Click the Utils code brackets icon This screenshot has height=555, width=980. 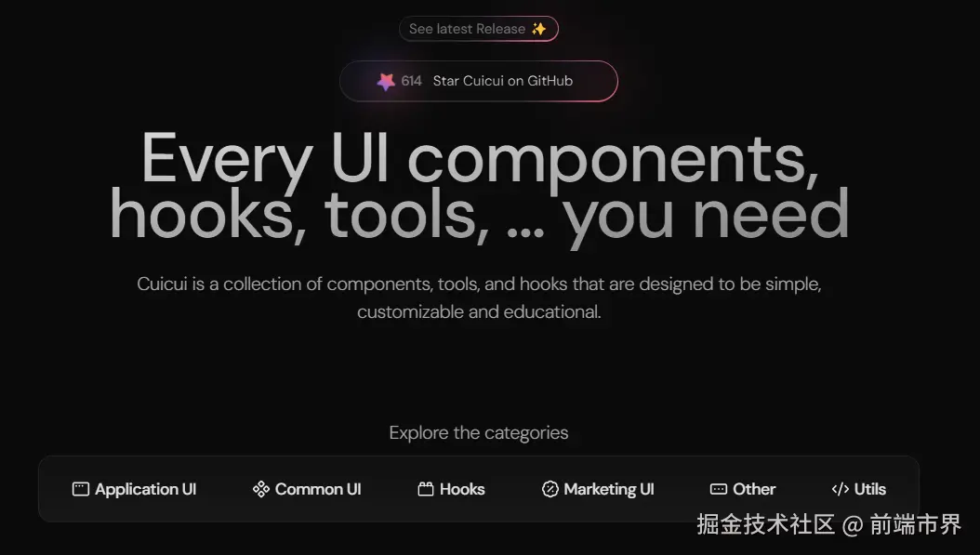coord(840,489)
